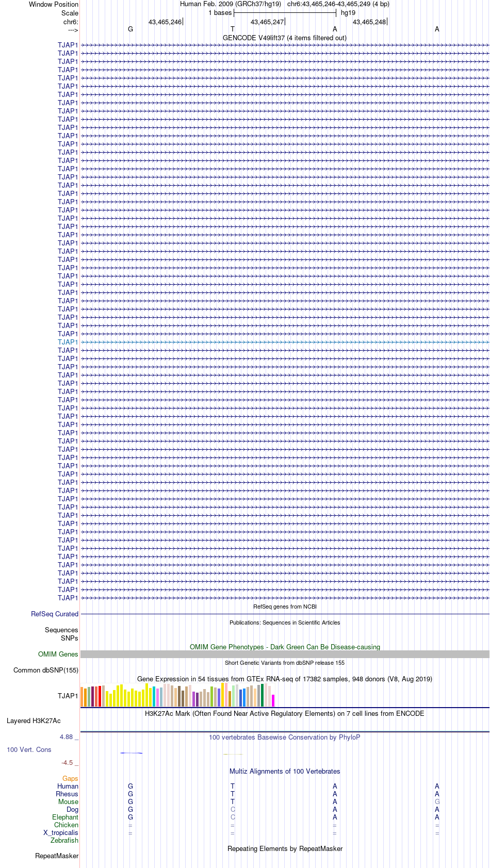This screenshot has height=868, width=490.
Task: Open the GTEx Gene Expression in 54 tissues title
Action: (285, 679)
